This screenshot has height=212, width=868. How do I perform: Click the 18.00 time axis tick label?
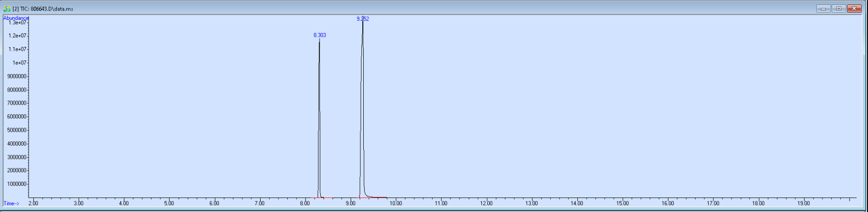pos(759,204)
